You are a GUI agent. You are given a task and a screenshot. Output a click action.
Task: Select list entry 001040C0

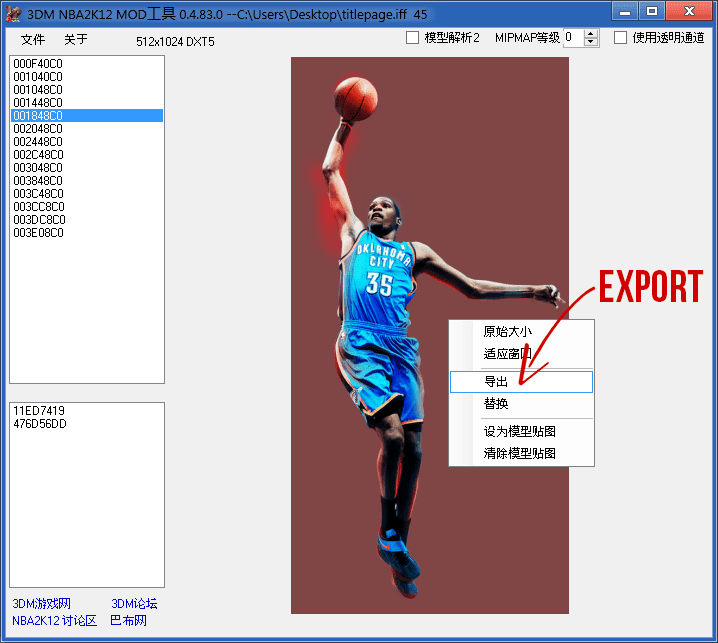click(x=87, y=76)
